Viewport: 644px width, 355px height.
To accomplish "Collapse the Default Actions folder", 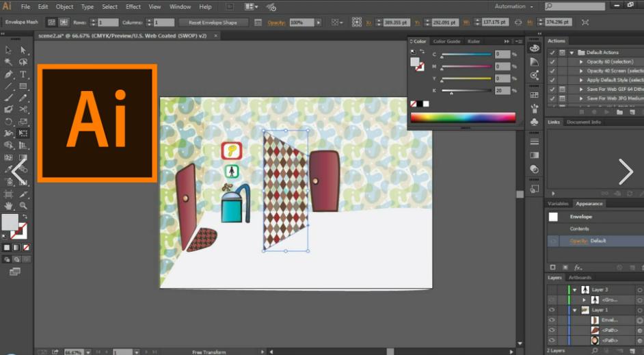I will click(572, 52).
